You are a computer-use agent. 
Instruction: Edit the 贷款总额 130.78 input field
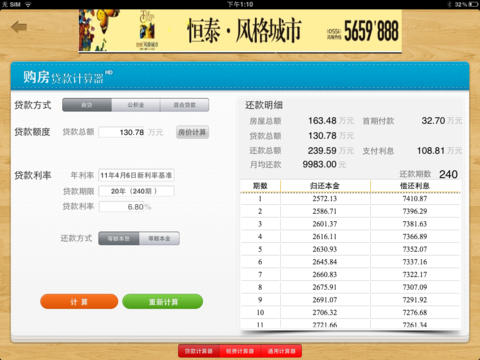tap(122, 132)
